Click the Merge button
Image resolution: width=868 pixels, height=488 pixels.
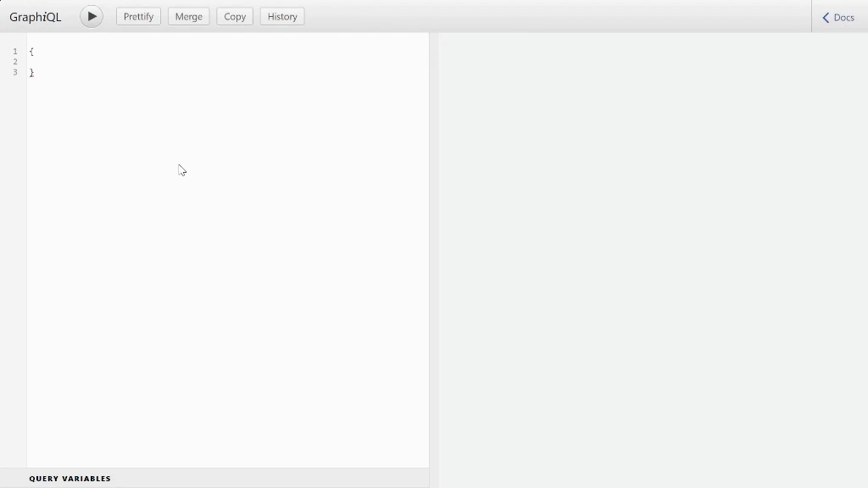[189, 17]
